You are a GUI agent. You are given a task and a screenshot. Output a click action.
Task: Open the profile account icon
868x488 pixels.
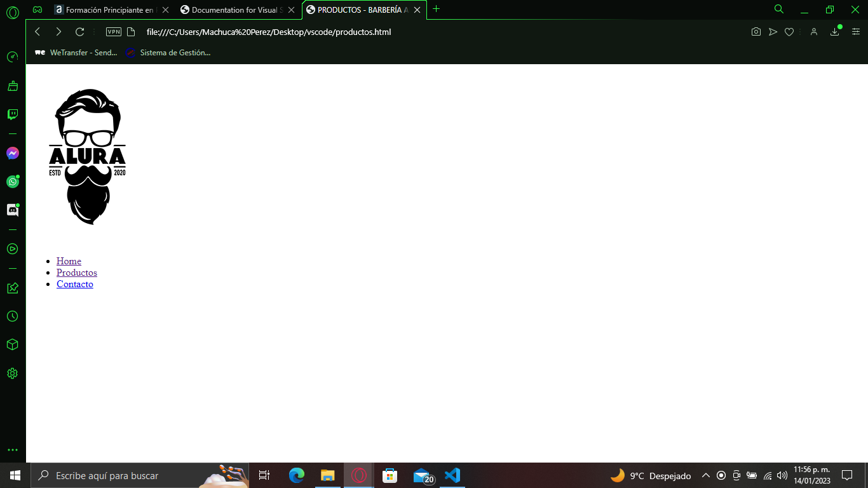click(x=813, y=32)
